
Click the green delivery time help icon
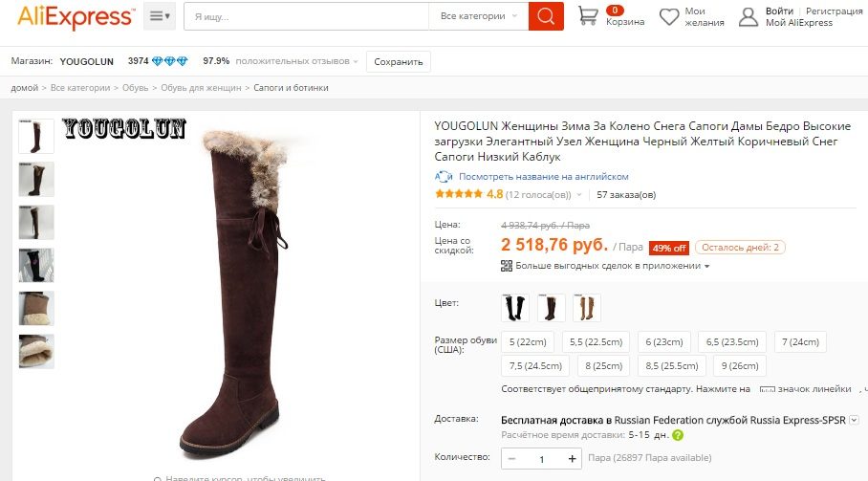click(x=678, y=435)
